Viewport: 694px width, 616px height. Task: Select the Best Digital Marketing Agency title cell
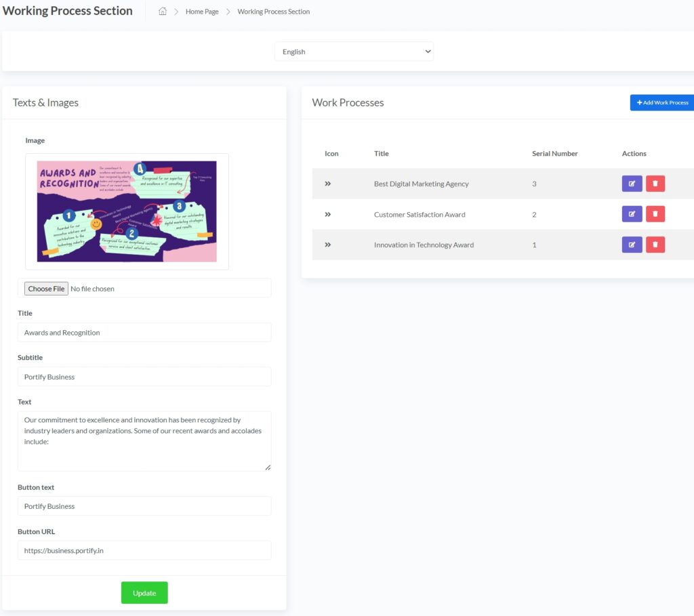point(421,184)
